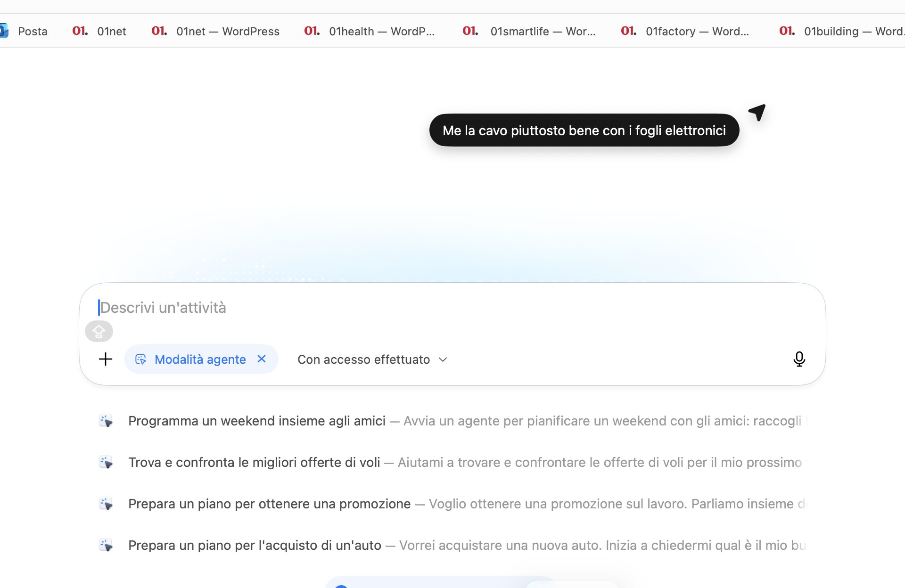Image resolution: width=905 pixels, height=588 pixels.
Task: Open the 01factory — WordPress bookmark
Action: (x=697, y=31)
